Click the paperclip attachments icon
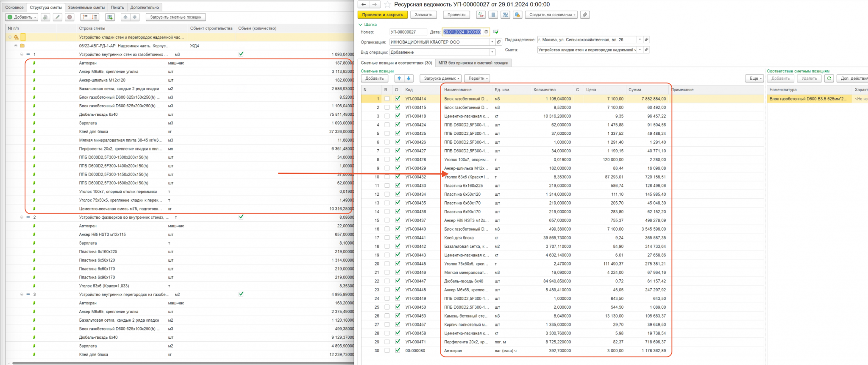This screenshot has width=868, height=365. point(585,15)
